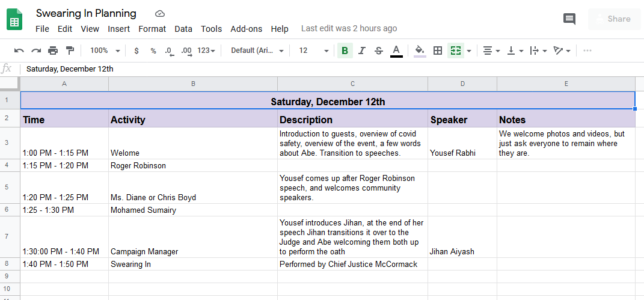
Task: Toggle Strikethrough formatting
Action: click(379, 51)
